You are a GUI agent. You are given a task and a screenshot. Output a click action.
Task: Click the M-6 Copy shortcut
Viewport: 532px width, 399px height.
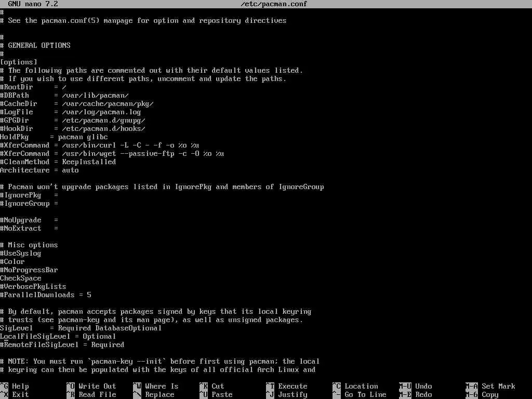click(x=482, y=395)
